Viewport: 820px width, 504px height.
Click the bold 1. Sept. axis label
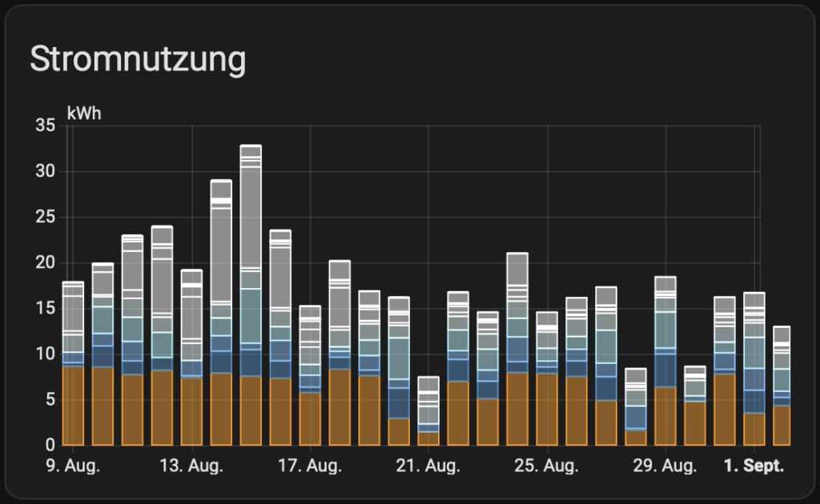[x=754, y=466]
